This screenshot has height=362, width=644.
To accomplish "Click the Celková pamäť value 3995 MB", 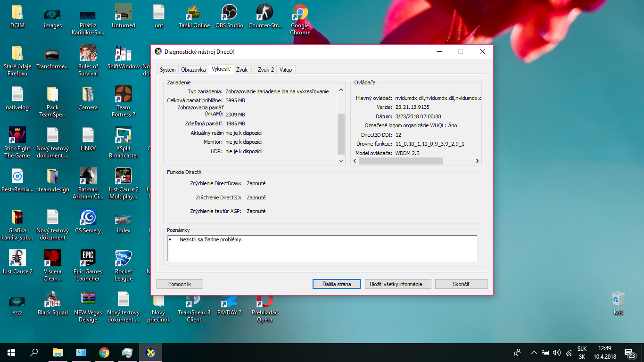I will (x=235, y=100).
